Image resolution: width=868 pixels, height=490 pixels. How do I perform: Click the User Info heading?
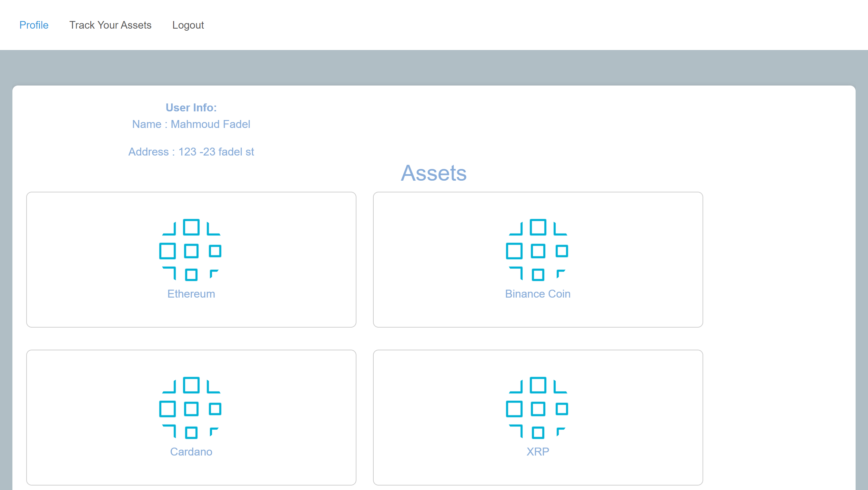click(x=191, y=107)
